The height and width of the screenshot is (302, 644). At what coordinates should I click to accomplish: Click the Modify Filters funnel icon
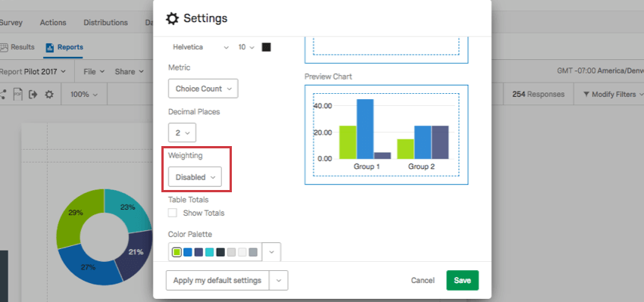pyautogui.click(x=586, y=95)
